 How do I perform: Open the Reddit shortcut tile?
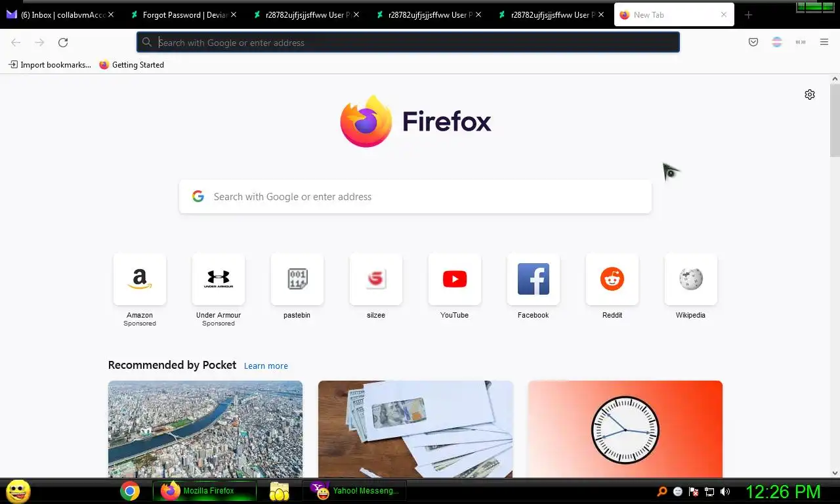(612, 280)
